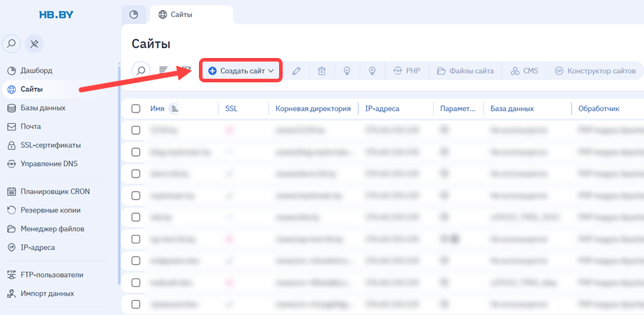The height and width of the screenshot is (315, 644).
Task: Go to Почта in sidebar
Action: point(31,127)
